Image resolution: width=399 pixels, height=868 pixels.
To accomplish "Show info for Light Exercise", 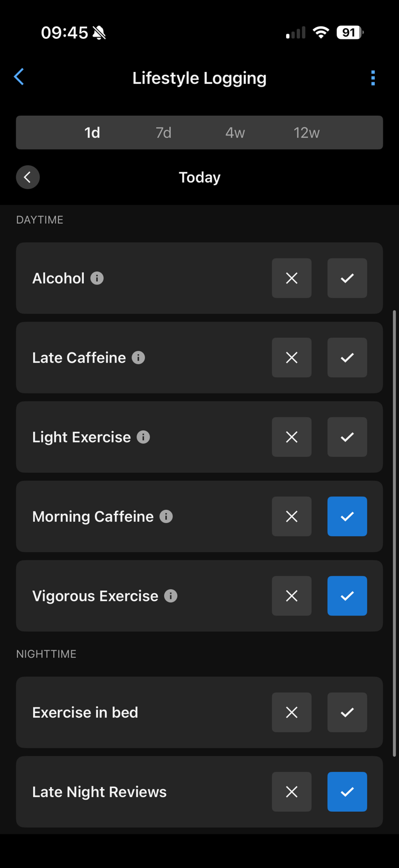I will tap(143, 437).
